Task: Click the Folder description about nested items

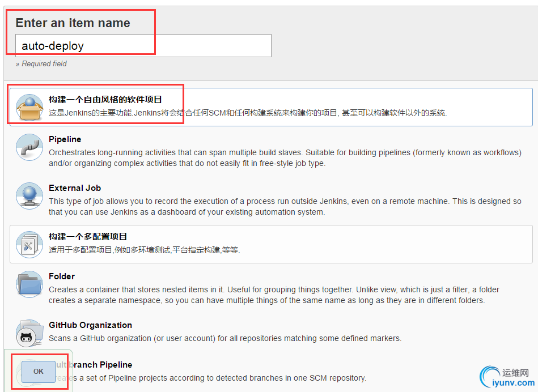Action: [274, 295]
